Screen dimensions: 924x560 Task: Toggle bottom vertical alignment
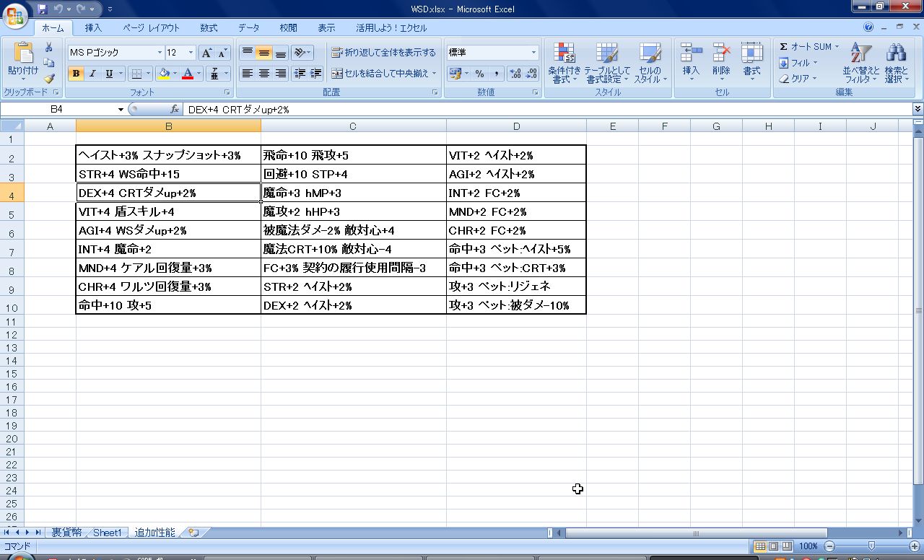click(x=280, y=53)
